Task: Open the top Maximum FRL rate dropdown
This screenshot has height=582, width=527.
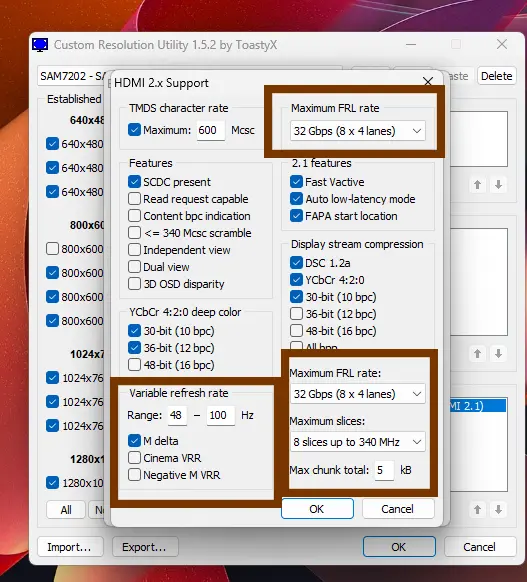Action: tap(358, 131)
